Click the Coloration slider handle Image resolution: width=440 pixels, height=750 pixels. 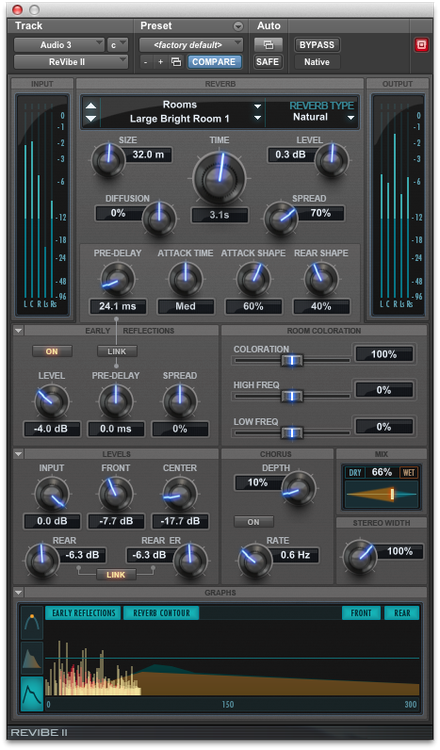[x=292, y=360]
